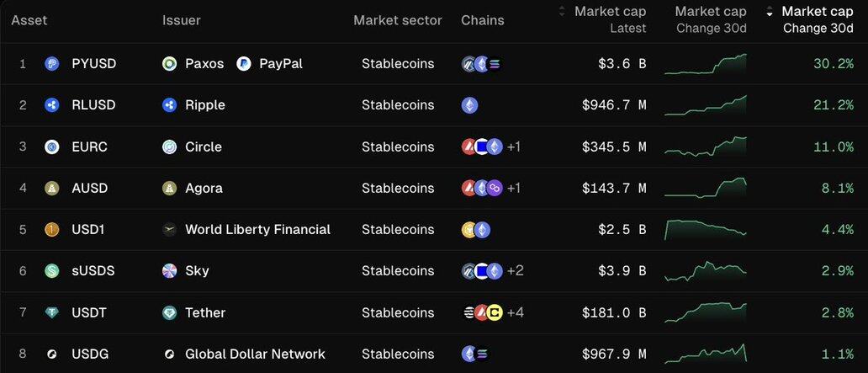Image resolution: width=868 pixels, height=373 pixels.
Task: Expand the +2 chains for sUSDS
Action: pos(516,271)
